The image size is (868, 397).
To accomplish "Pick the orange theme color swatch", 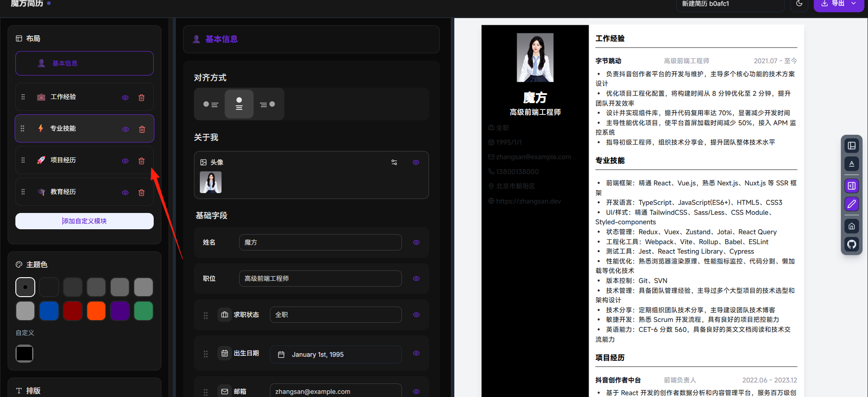I will [96, 311].
